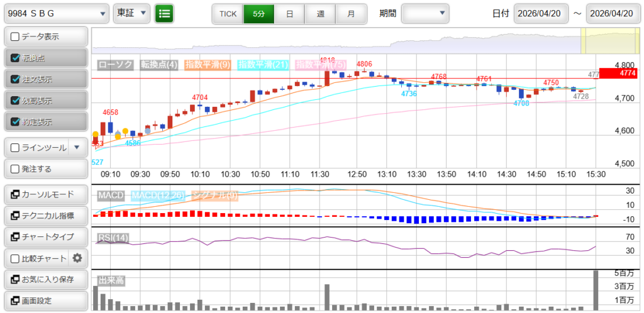Open the 東証 exchange dropdown

point(131,13)
